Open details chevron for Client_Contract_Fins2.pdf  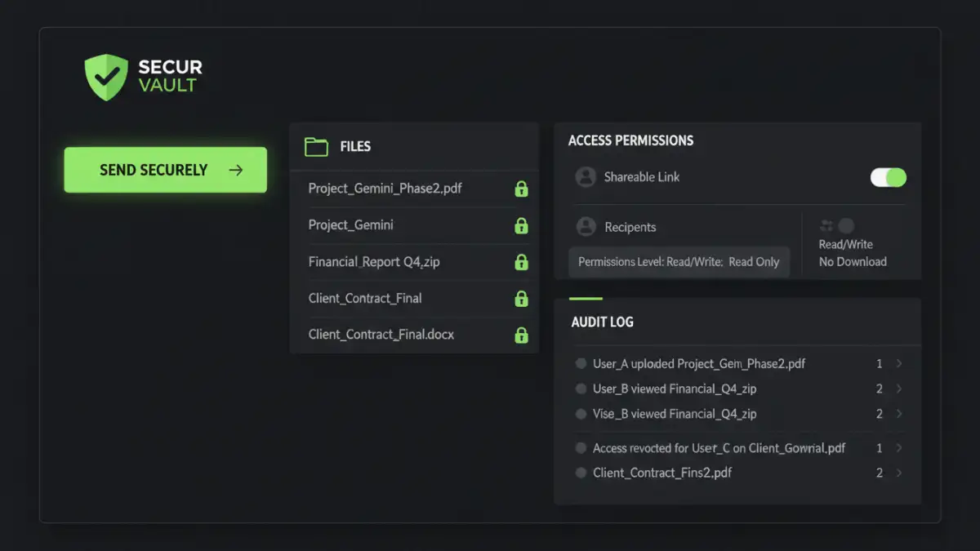pyautogui.click(x=899, y=472)
